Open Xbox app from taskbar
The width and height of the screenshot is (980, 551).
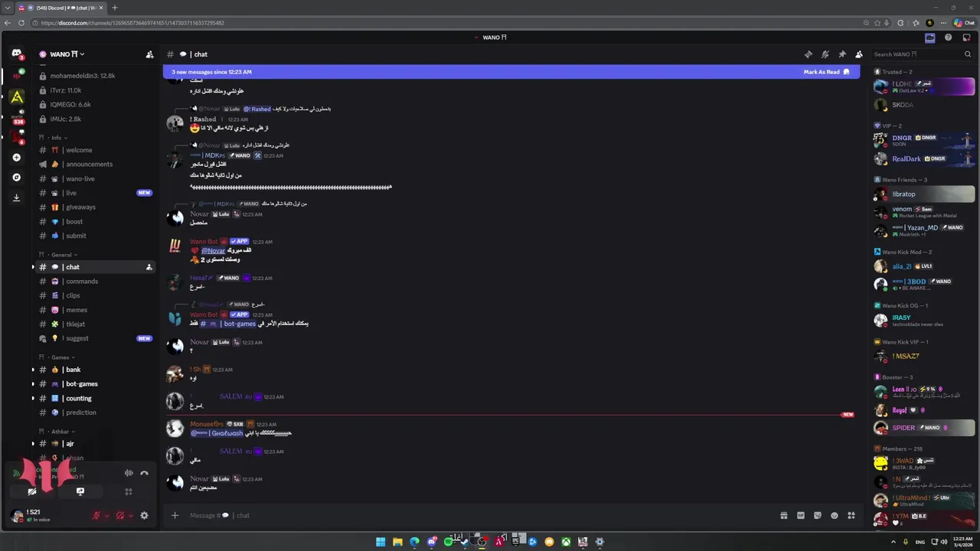click(566, 542)
